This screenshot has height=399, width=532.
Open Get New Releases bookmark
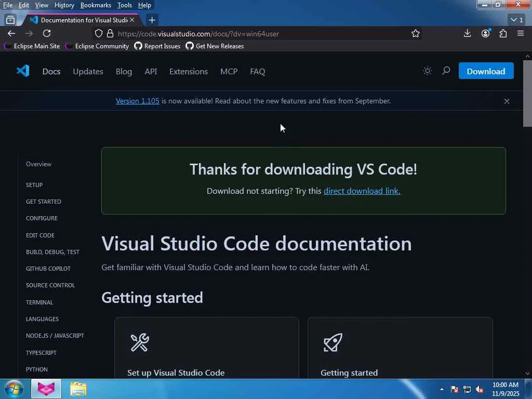point(215,46)
